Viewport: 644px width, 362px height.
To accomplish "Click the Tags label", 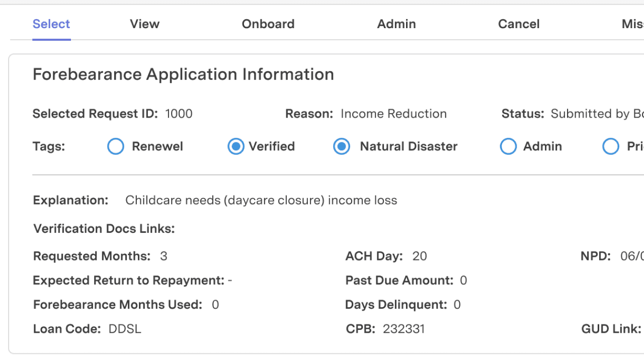I will coord(49,146).
